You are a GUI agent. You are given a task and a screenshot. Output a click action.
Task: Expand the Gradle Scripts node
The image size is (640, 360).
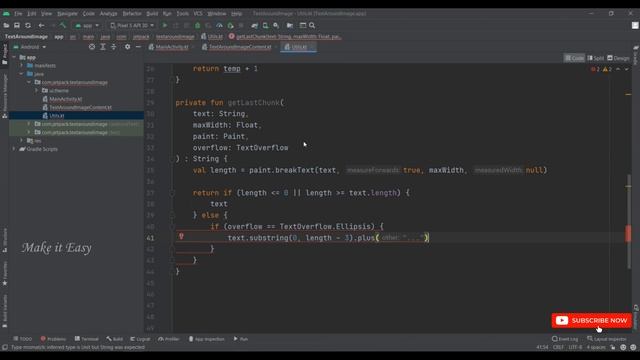pyautogui.click(x=14, y=149)
